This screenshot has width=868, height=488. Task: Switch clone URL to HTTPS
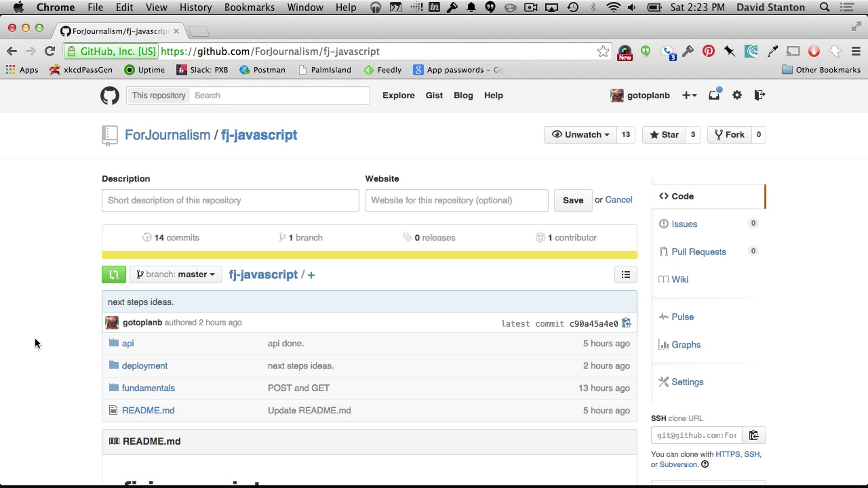coord(728,454)
